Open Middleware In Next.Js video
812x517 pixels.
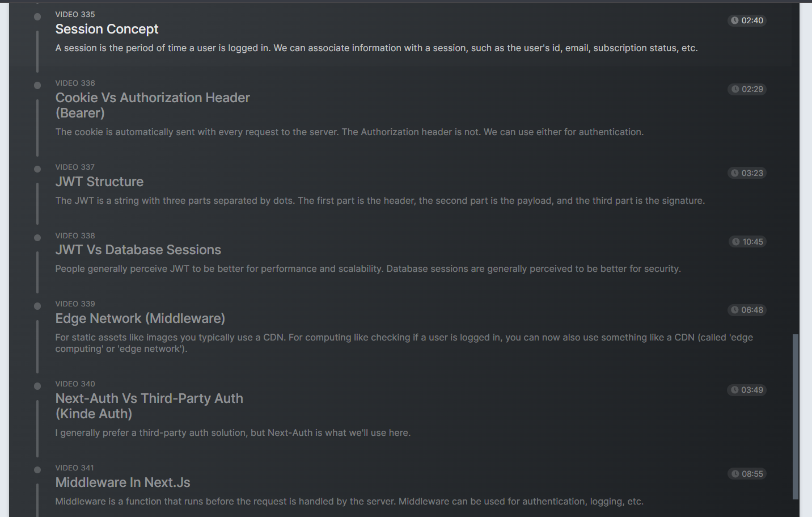(x=122, y=482)
